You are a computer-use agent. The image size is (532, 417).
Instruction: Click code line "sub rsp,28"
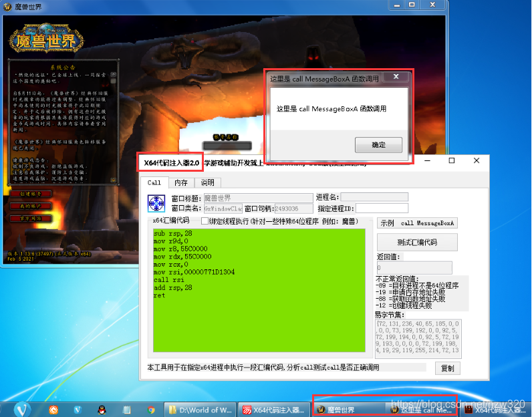point(172,233)
